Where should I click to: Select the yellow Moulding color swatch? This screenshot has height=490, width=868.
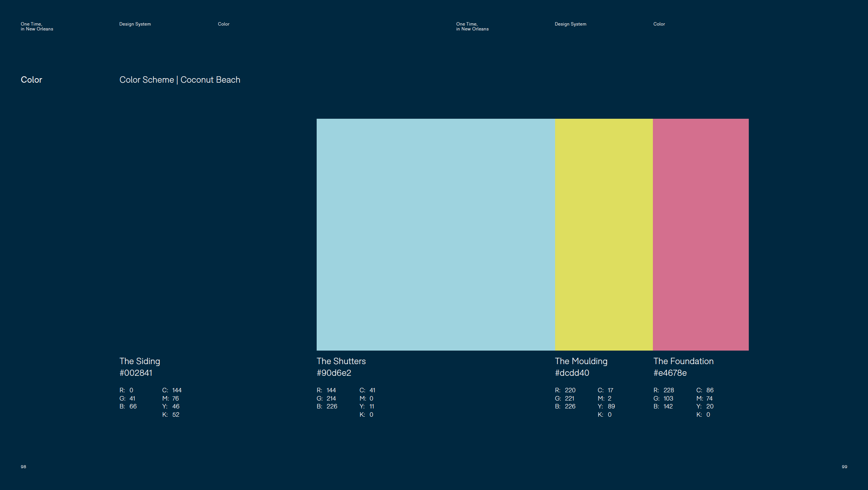[603, 233]
